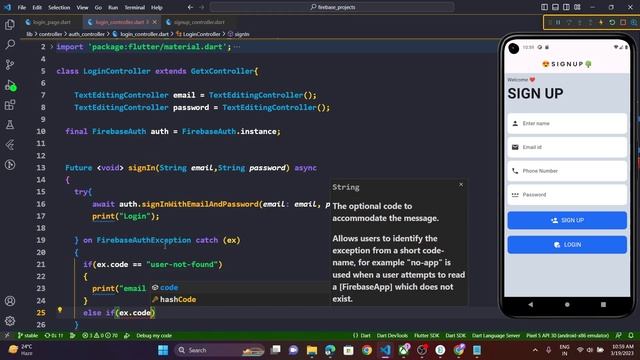The height and width of the screenshot is (360, 640).
Task: Click Dart DevTools in status bar
Action: click(392, 336)
